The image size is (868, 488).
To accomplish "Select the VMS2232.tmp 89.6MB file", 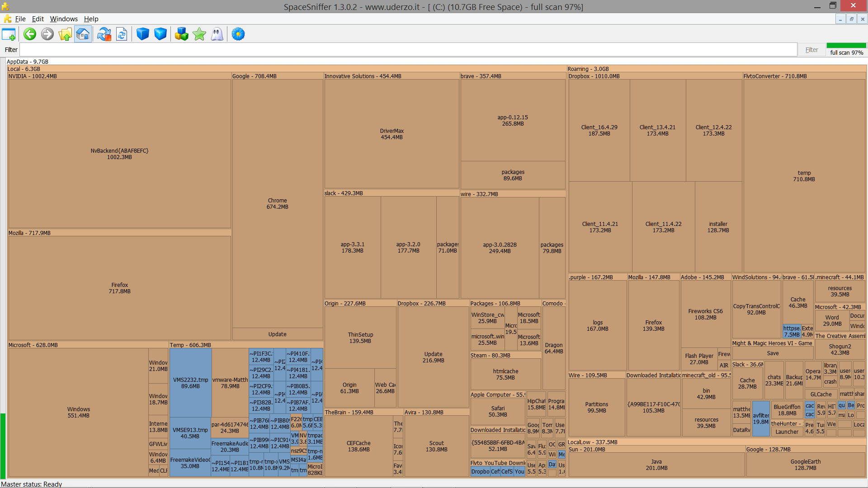I will (x=190, y=383).
